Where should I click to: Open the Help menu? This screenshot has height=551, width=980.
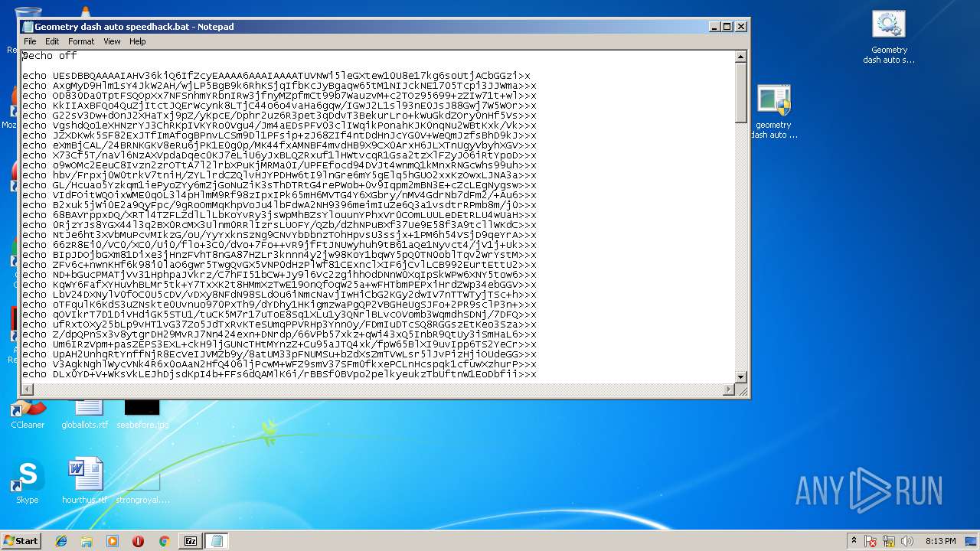tap(138, 41)
